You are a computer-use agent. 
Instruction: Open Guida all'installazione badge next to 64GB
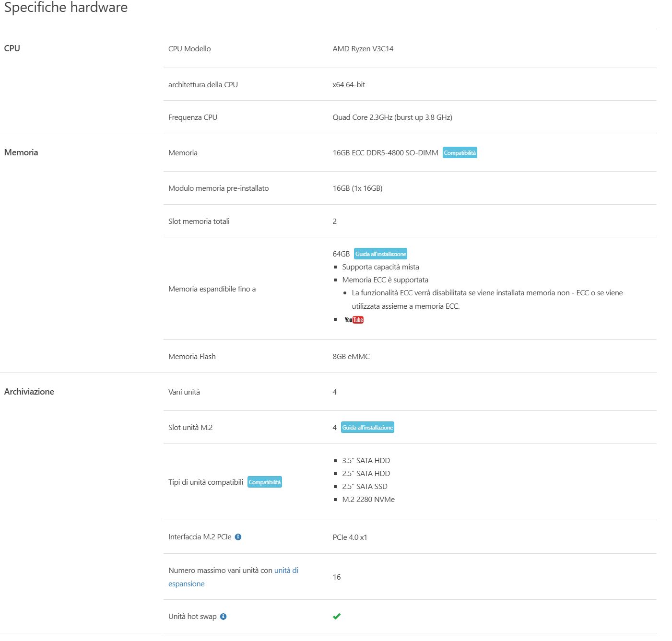tap(380, 254)
